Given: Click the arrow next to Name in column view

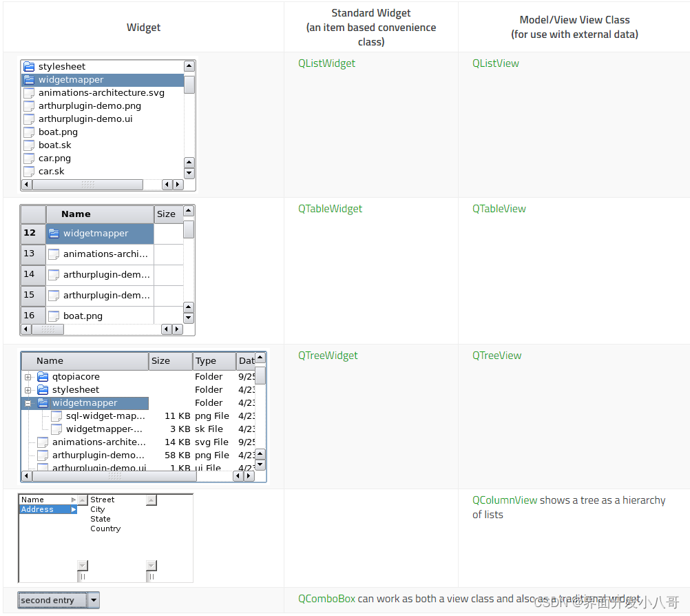Looking at the screenshot, I should [74, 500].
